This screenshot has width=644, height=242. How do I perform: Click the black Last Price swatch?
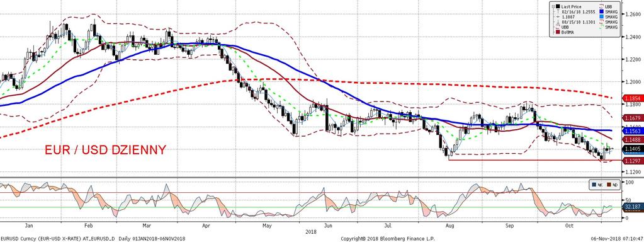[x=558, y=6]
